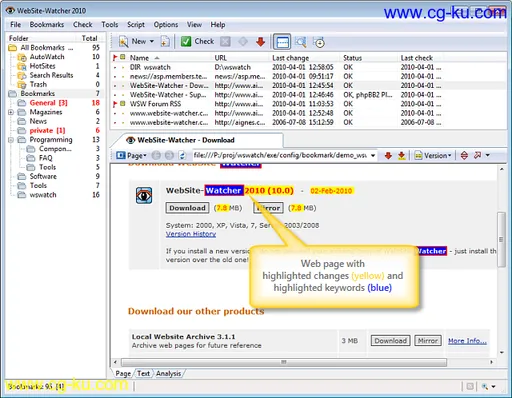Open the Version History link
Image resolution: width=512 pixels, height=398 pixels.
coord(191,234)
